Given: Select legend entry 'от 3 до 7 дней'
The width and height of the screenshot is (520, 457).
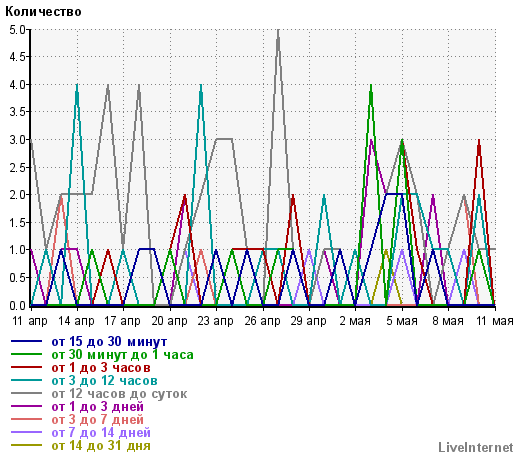Looking at the screenshot, I should tap(98, 420).
